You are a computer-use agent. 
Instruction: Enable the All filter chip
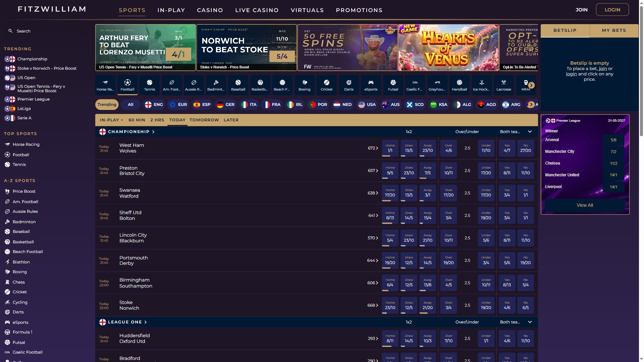[130, 105]
